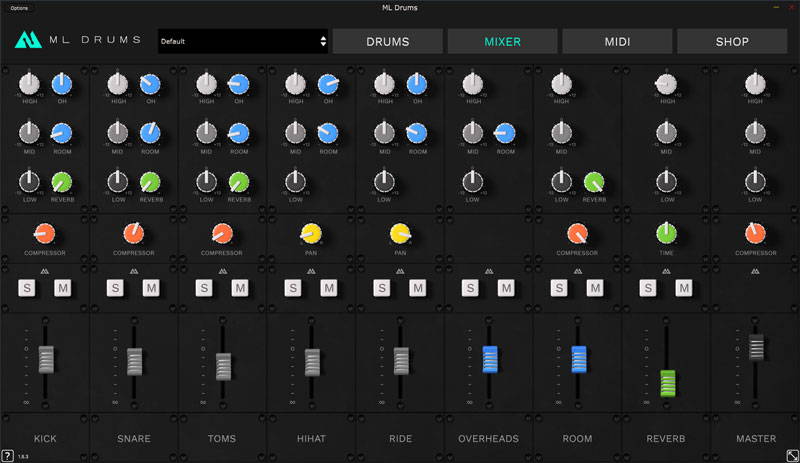Click the Room channel green reverb knob
This screenshot has width=800, height=463.
tap(594, 182)
